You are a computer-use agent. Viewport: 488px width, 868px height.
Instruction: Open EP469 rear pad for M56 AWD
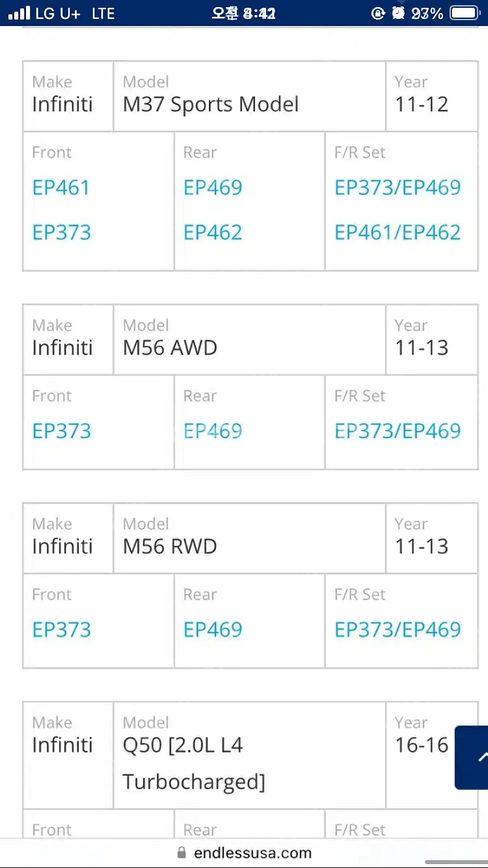point(213,431)
